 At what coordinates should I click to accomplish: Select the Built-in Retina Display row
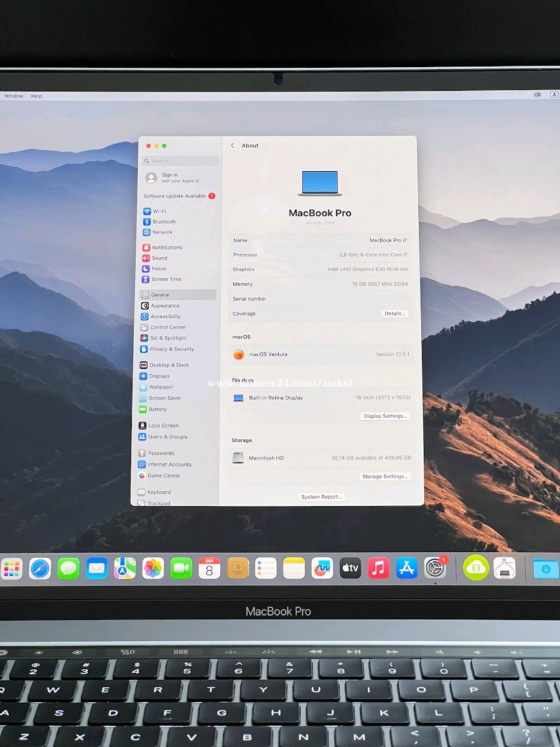pyautogui.click(x=320, y=397)
